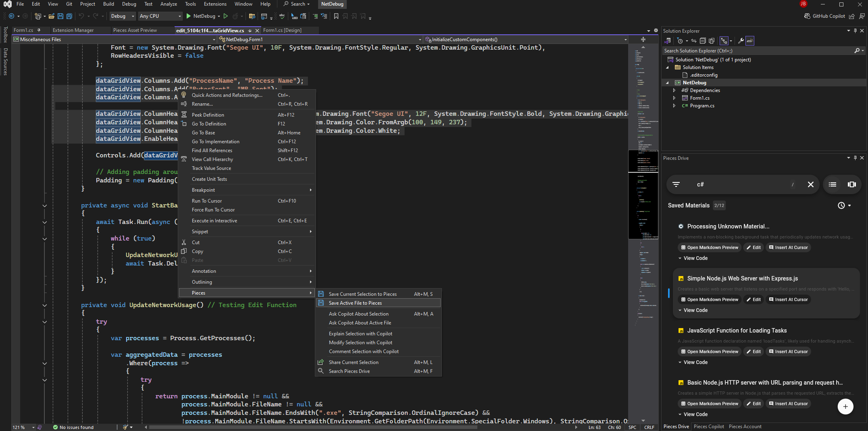Switch Pieces Drive to carousel view

pyautogui.click(x=851, y=184)
